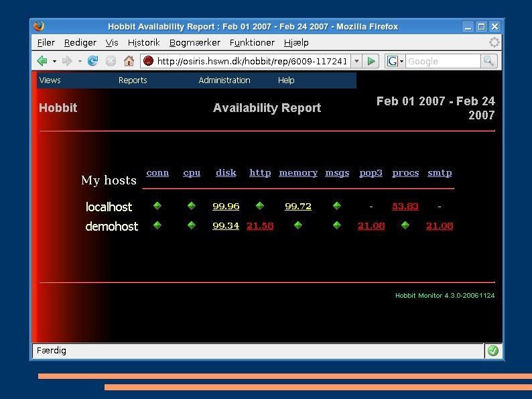532x399 pixels.
Task: Open the Hjælp menu
Action: [x=296, y=43]
